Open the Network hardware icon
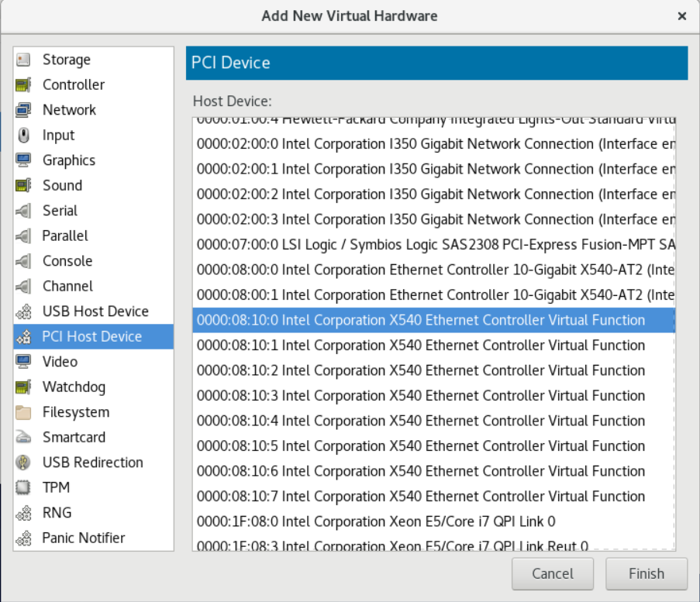This screenshot has width=700, height=602. point(23,110)
